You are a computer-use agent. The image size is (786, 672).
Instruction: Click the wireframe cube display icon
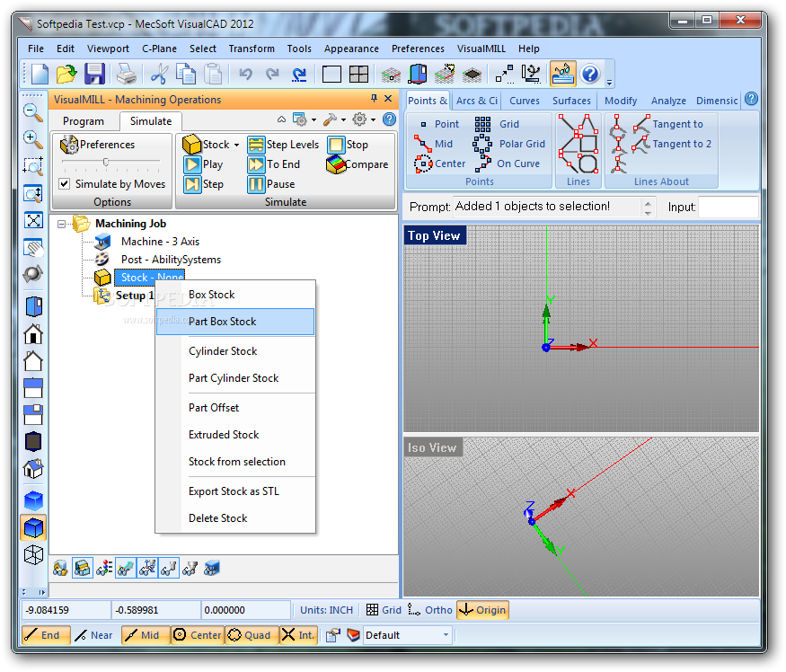tap(33, 554)
